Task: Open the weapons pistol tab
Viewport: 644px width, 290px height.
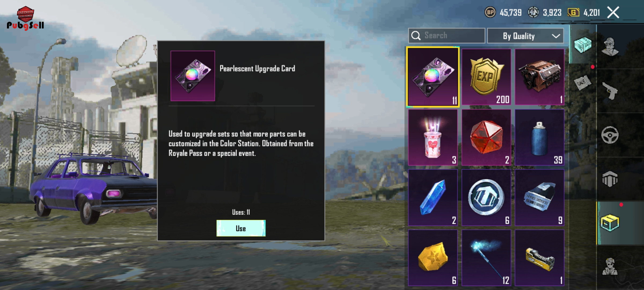Action: point(610,91)
